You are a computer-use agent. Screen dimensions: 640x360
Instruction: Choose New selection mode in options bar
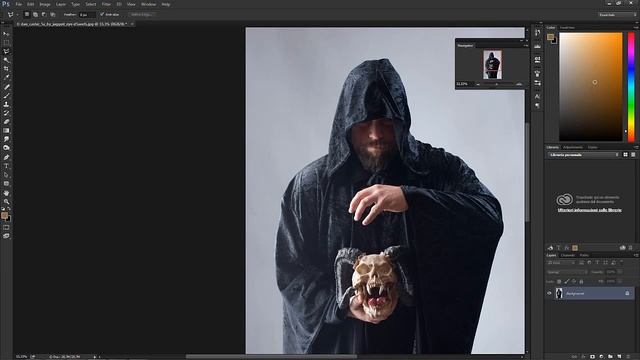click(27, 14)
